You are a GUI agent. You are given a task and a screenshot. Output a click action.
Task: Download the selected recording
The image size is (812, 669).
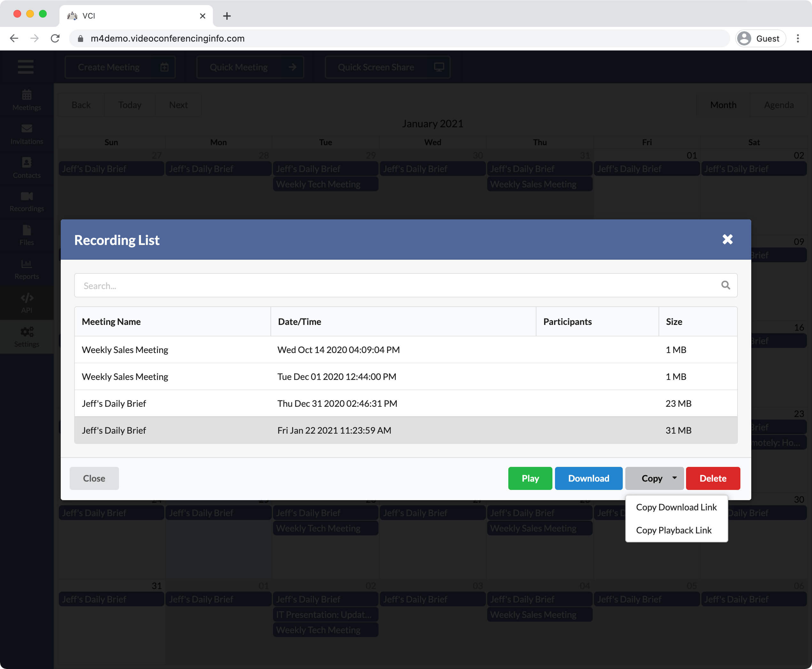point(588,477)
